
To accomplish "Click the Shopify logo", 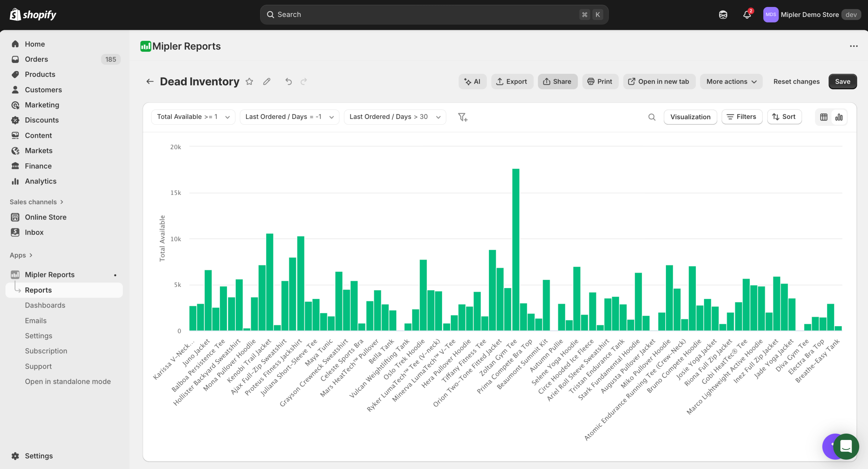I will point(33,15).
